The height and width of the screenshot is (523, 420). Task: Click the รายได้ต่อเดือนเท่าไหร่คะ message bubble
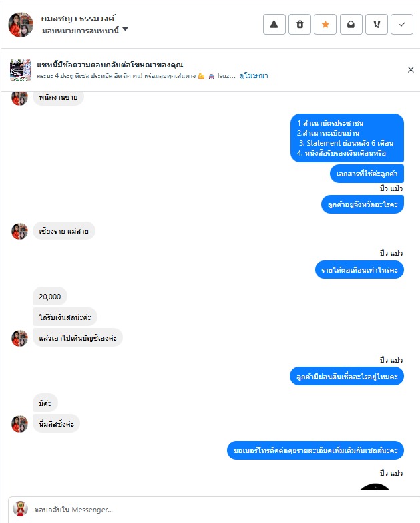tap(359, 269)
